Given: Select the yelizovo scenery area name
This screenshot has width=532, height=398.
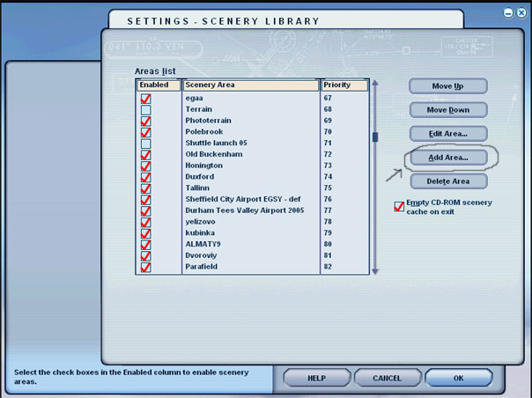Looking at the screenshot, I should point(200,222).
